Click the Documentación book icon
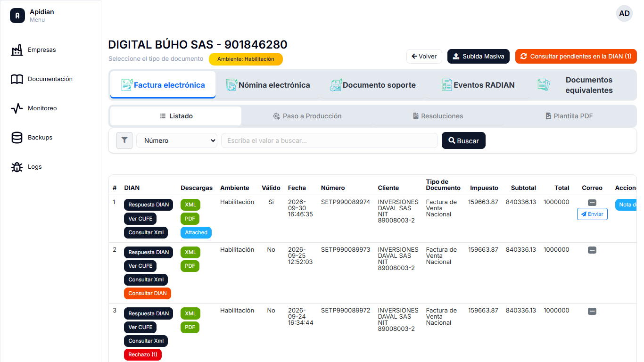 point(17,79)
